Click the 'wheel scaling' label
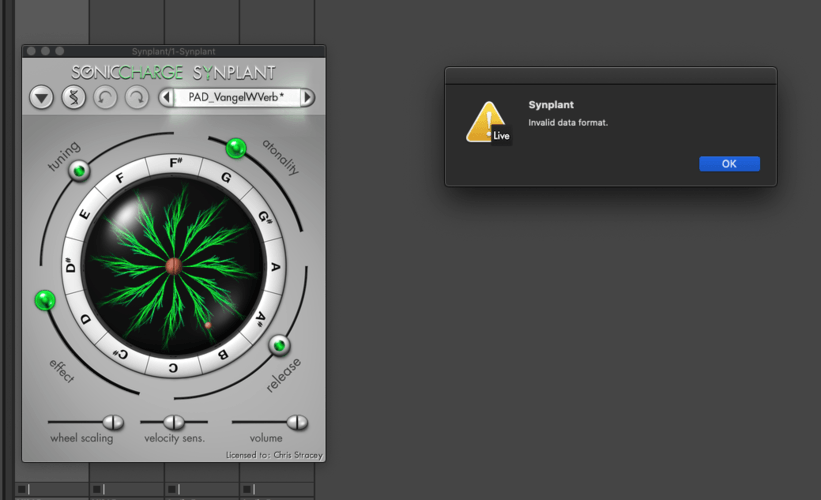The width and height of the screenshot is (821, 500). (82, 438)
